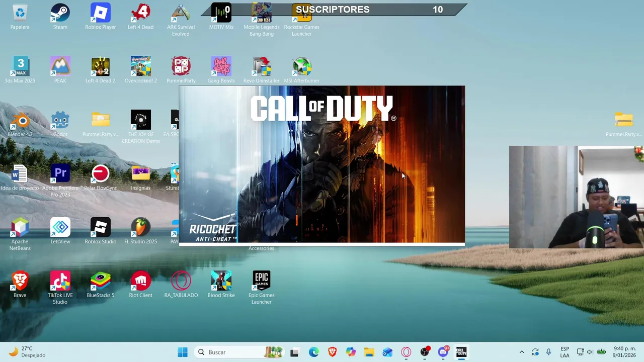Launch the Brave browser desktop shortcut
Viewport: 644px width, 362px height.
pyautogui.click(x=20, y=285)
